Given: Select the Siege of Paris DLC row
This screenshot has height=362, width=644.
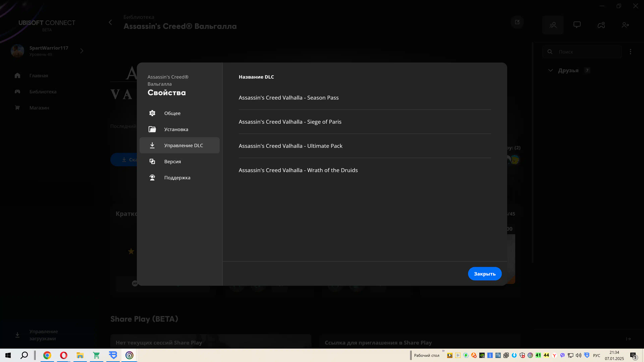Looking at the screenshot, I should [x=365, y=122].
